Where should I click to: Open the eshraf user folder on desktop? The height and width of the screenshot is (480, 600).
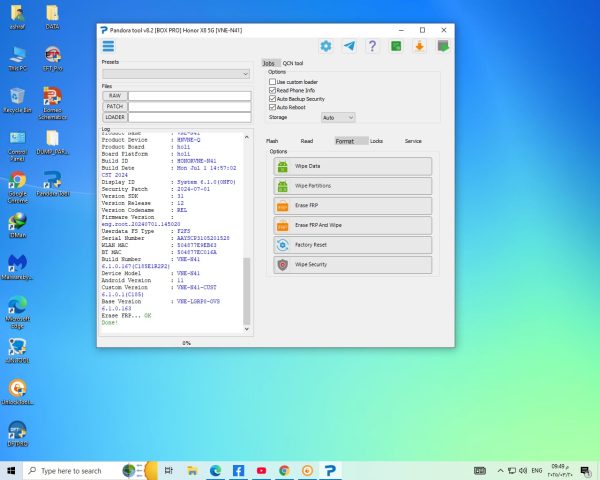click(x=17, y=18)
